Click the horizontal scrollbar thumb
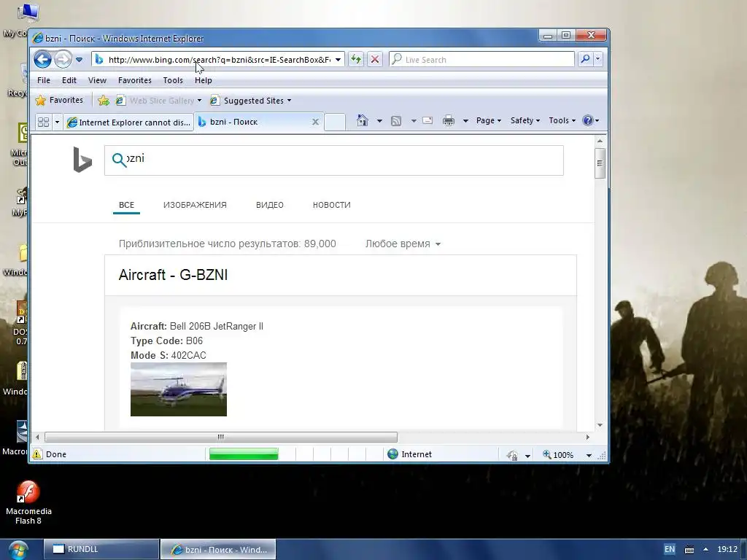The height and width of the screenshot is (560, 747). point(221,437)
